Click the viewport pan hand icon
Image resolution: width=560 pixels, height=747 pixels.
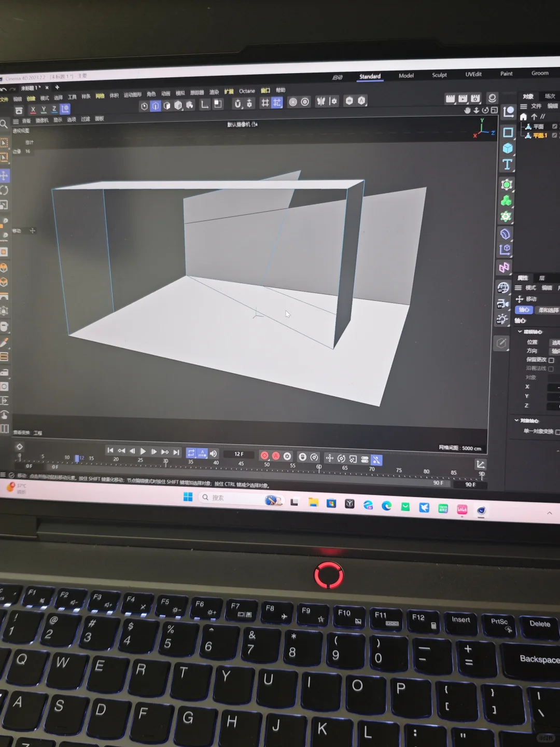tap(467, 110)
